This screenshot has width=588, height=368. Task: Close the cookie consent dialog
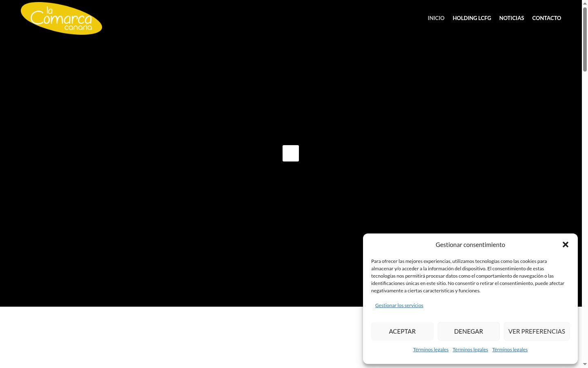click(x=566, y=245)
